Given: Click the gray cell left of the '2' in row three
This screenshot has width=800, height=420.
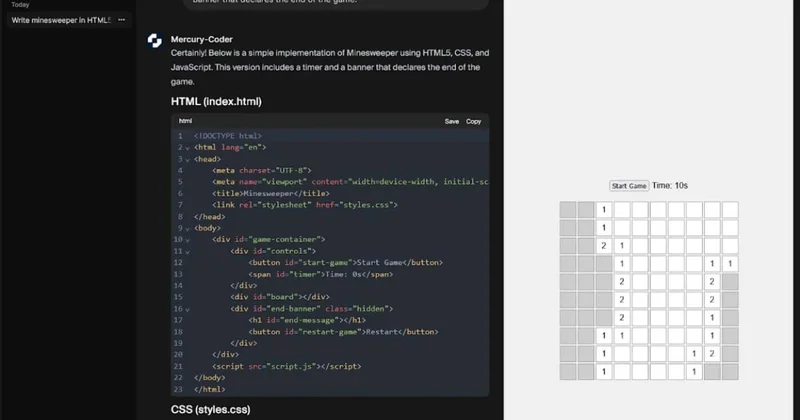Looking at the screenshot, I should pyautogui.click(x=586, y=246).
